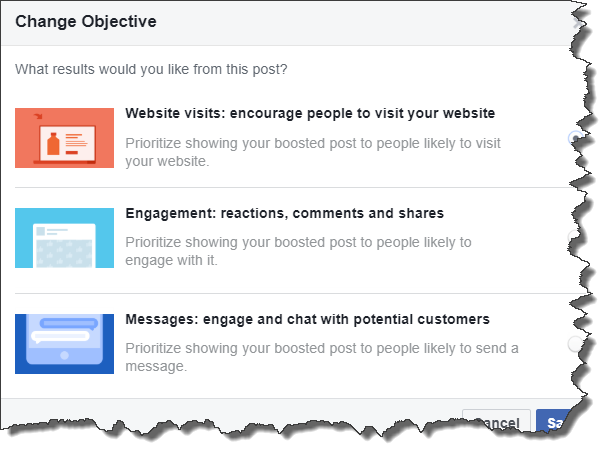Select the Messages radio button
The width and height of the screenshot is (615, 459).
(575, 344)
